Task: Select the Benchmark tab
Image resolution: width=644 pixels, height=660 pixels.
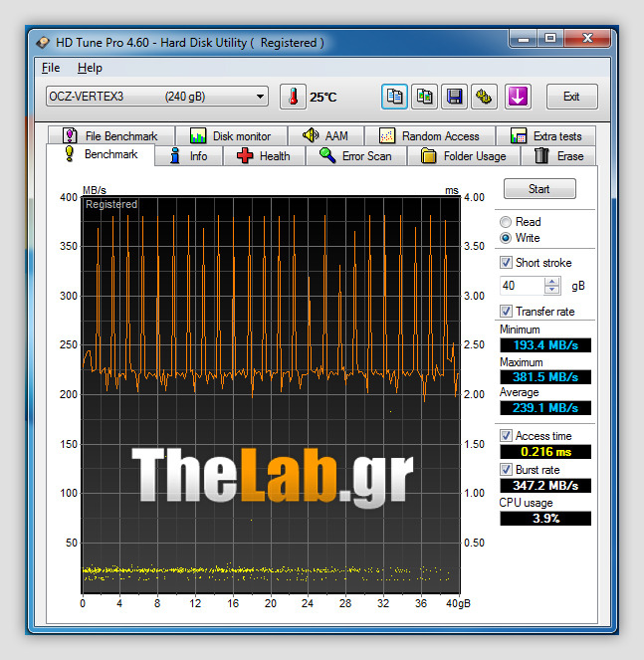Action: [x=101, y=154]
